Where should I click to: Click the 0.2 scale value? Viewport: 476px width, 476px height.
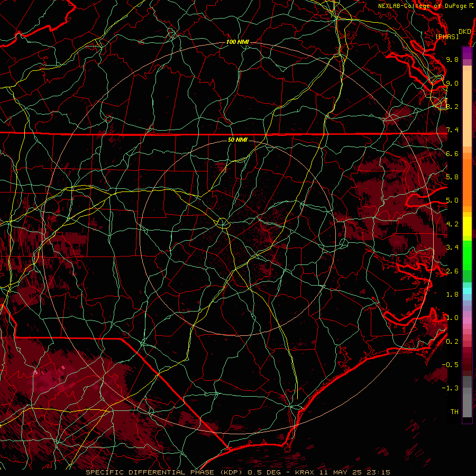pyautogui.click(x=452, y=342)
